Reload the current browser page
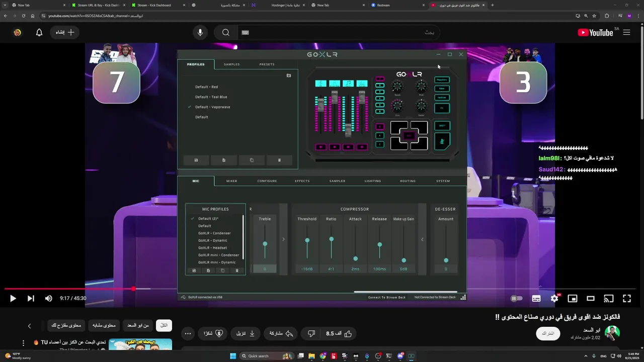Viewport: 644px width, 362px height. pos(23,16)
